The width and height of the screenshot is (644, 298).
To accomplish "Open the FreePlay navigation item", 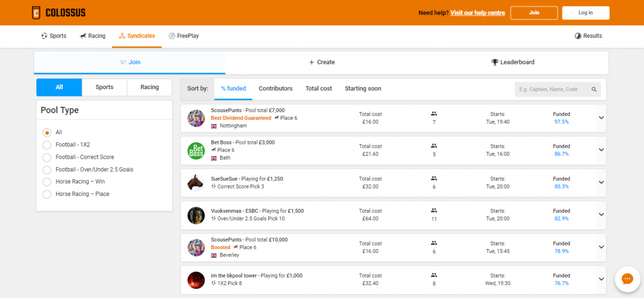I will click(184, 36).
